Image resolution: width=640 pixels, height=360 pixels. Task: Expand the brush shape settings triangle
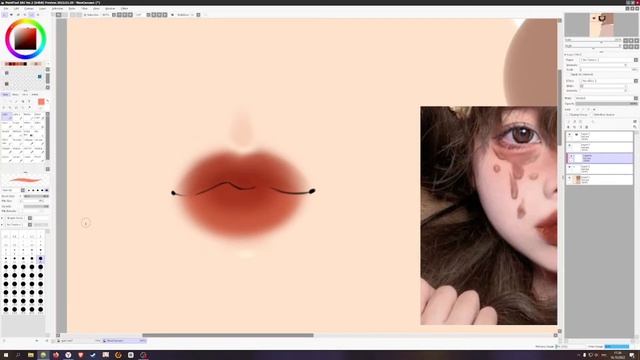tap(2, 218)
